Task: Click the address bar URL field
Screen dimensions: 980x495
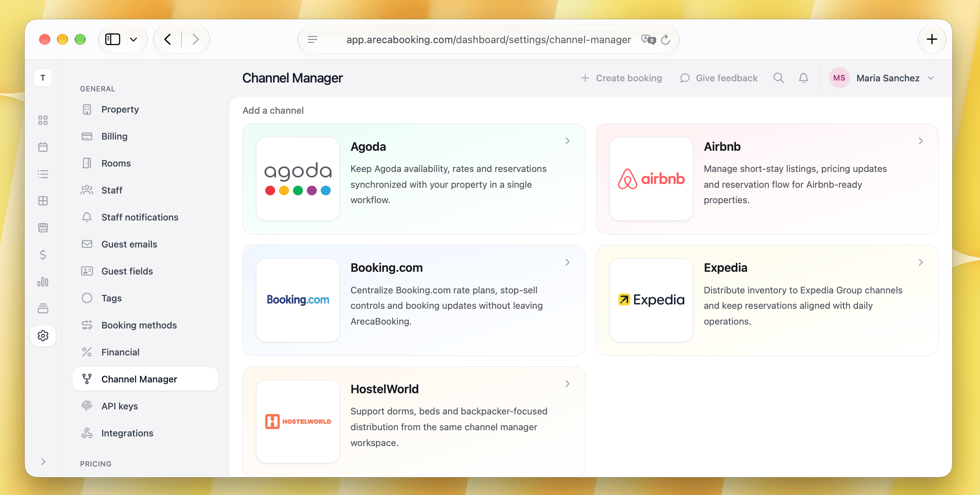Action: pyautogui.click(x=488, y=39)
